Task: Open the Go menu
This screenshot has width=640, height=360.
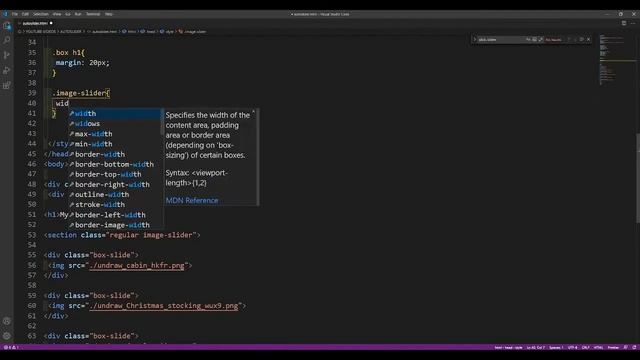Action: (x=68, y=14)
